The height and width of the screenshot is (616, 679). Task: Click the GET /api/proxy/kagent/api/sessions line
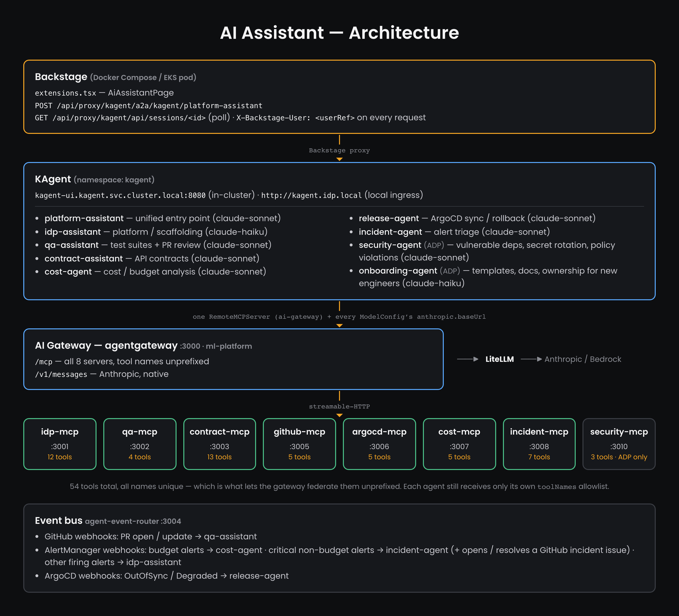tap(230, 118)
